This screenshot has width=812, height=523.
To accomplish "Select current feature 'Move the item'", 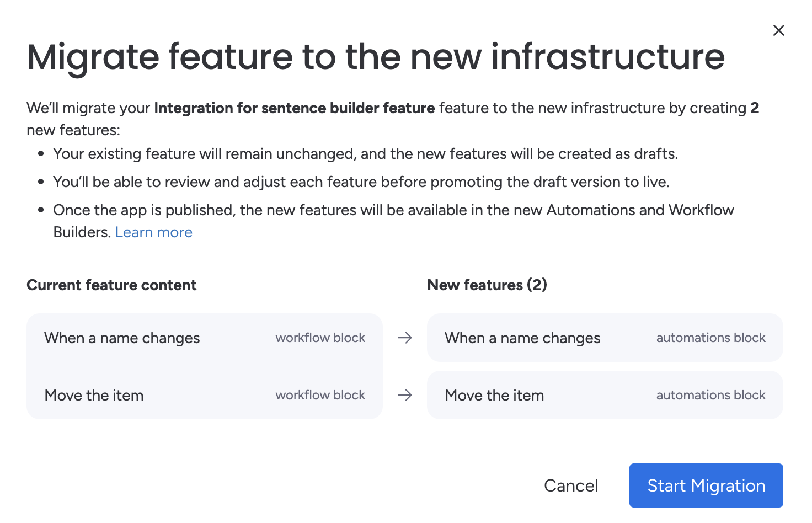I will [x=94, y=395].
